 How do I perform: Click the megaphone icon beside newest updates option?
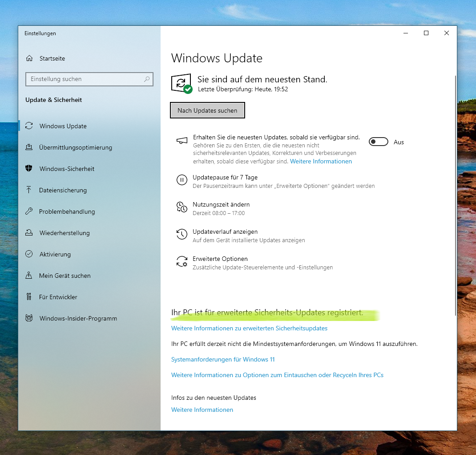[x=182, y=141]
